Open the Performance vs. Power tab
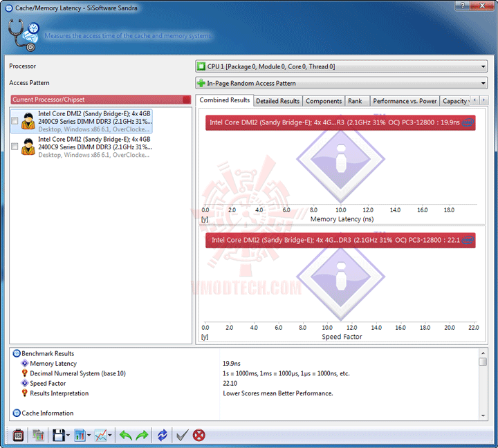The image size is (498, 448). (405, 101)
